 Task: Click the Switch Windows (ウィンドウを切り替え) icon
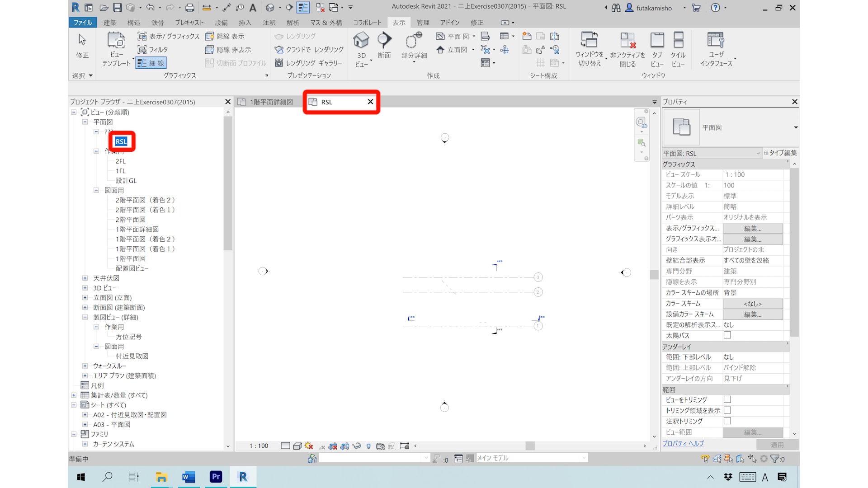(x=589, y=40)
